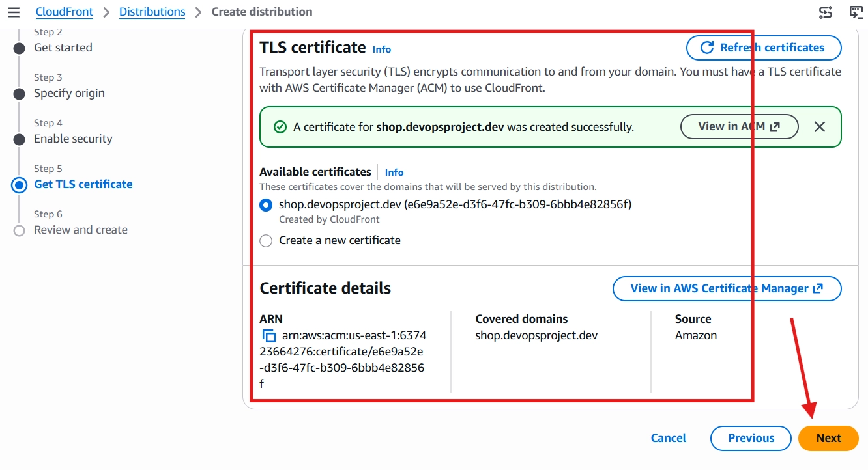Screen dimensions: 868x470
Task: Click the refresh icon for certificates
Action: point(706,48)
